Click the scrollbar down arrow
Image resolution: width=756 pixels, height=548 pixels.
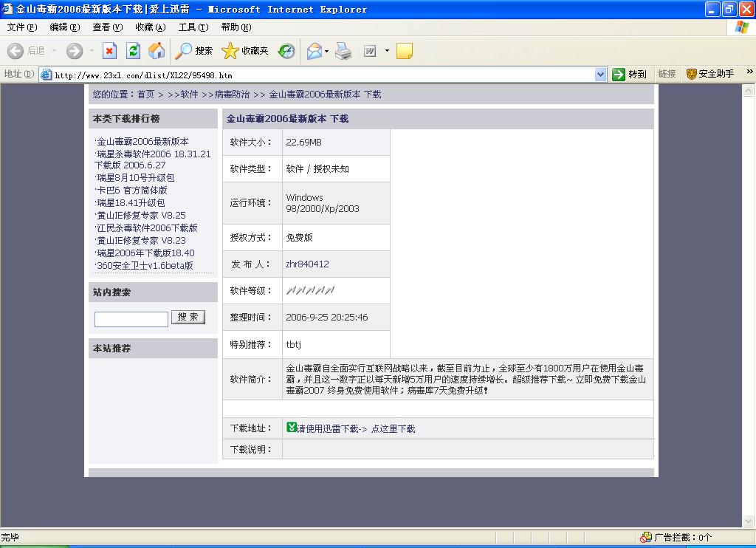click(749, 521)
